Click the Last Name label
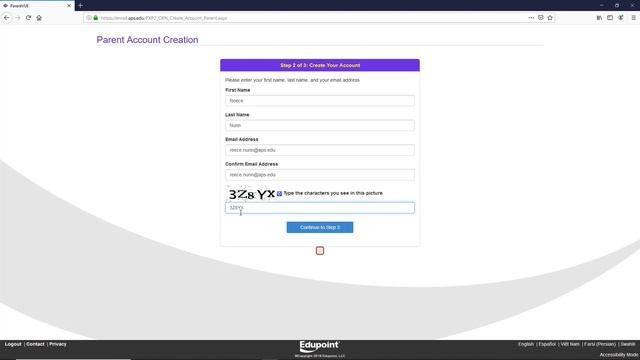The image size is (640, 360). click(x=237, y=115)
